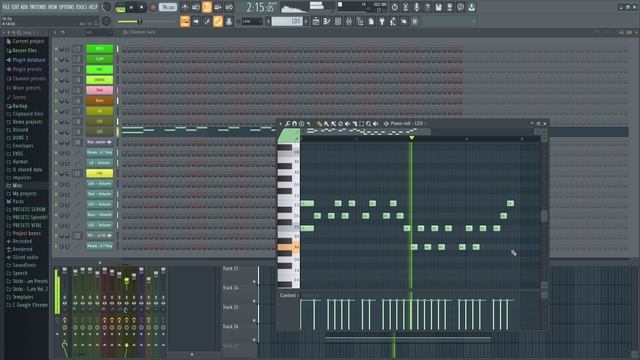Open the piano roll wrench tools menu

[x=287, y=124]
